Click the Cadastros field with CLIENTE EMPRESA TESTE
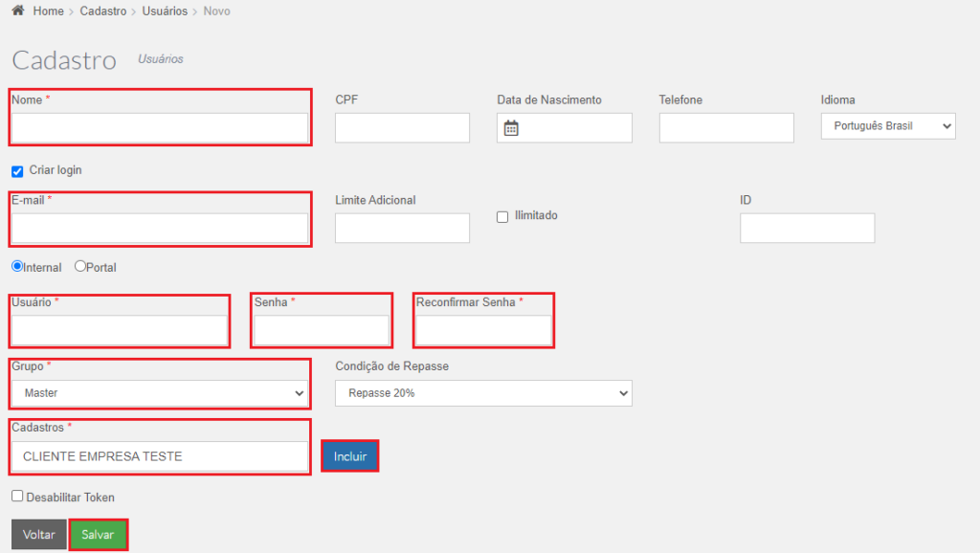Image resolution: width=980 pixels, height=553 pixels. tap(160, 456)
